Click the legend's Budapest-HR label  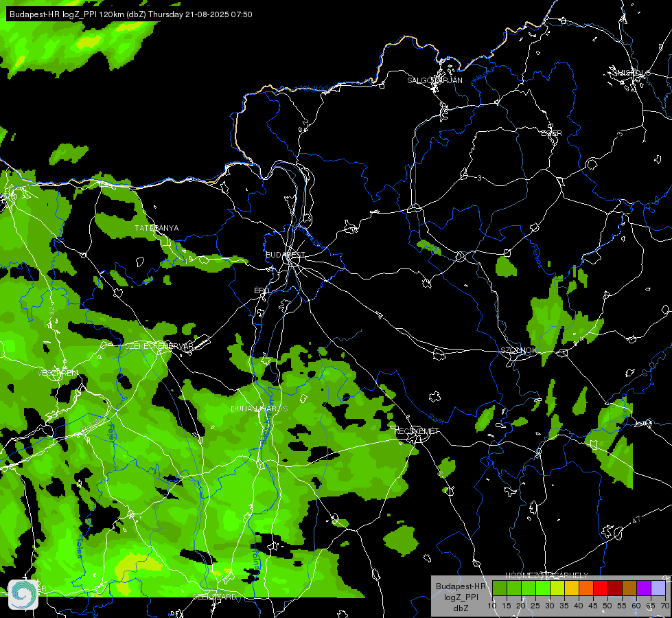(461, 586)
